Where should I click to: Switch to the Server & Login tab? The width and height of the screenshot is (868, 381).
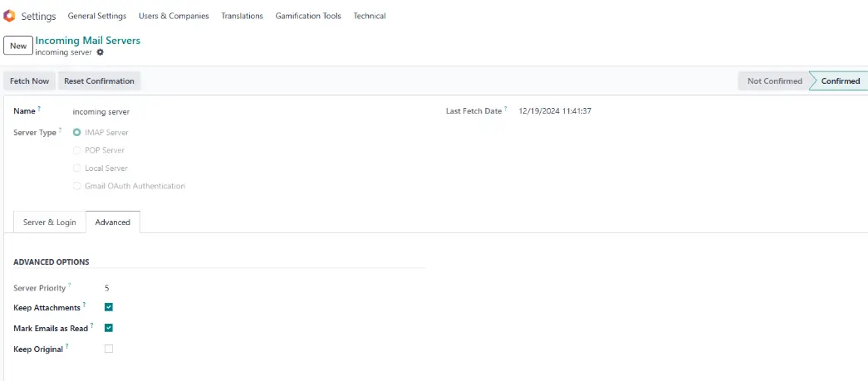49,222
